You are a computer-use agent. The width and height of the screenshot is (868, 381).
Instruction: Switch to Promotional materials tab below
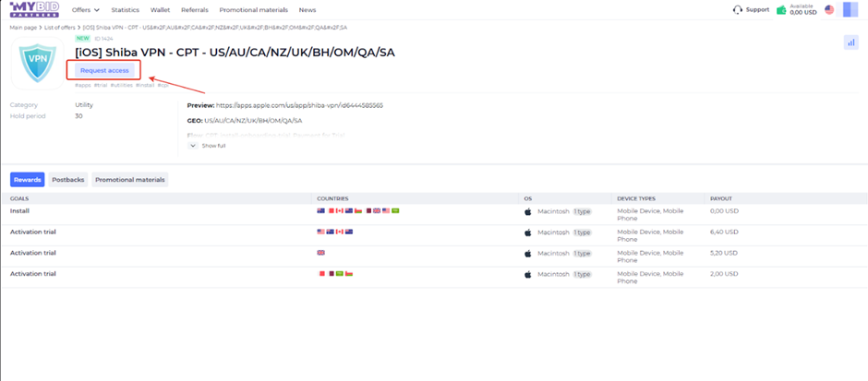[x=130, y=180]
